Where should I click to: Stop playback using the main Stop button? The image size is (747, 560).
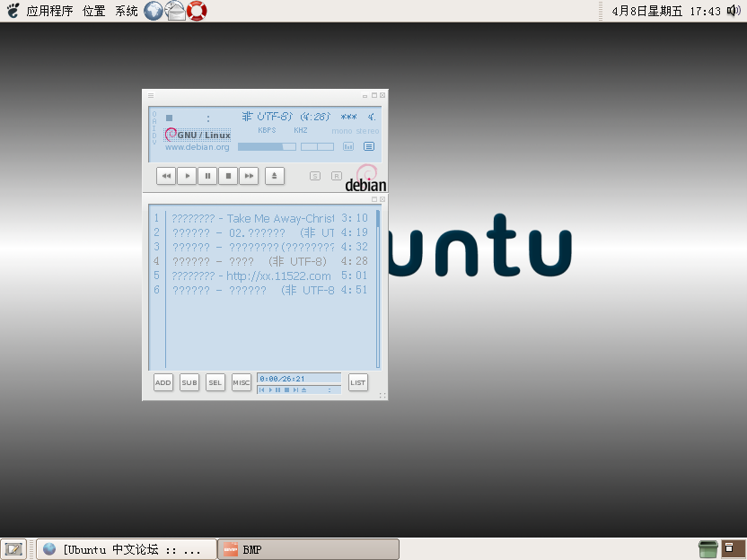tap(228, 176)
